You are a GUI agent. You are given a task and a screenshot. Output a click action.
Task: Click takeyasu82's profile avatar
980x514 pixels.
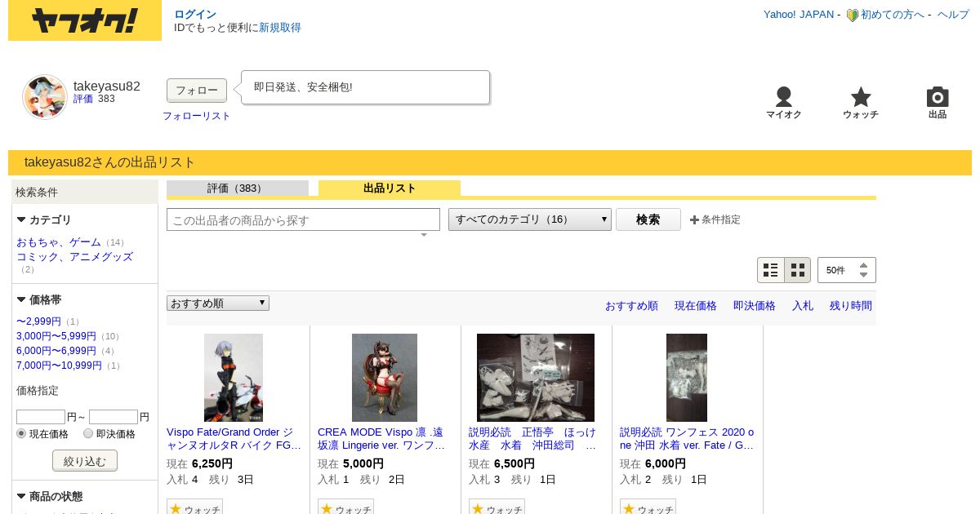tap(44, 97)
